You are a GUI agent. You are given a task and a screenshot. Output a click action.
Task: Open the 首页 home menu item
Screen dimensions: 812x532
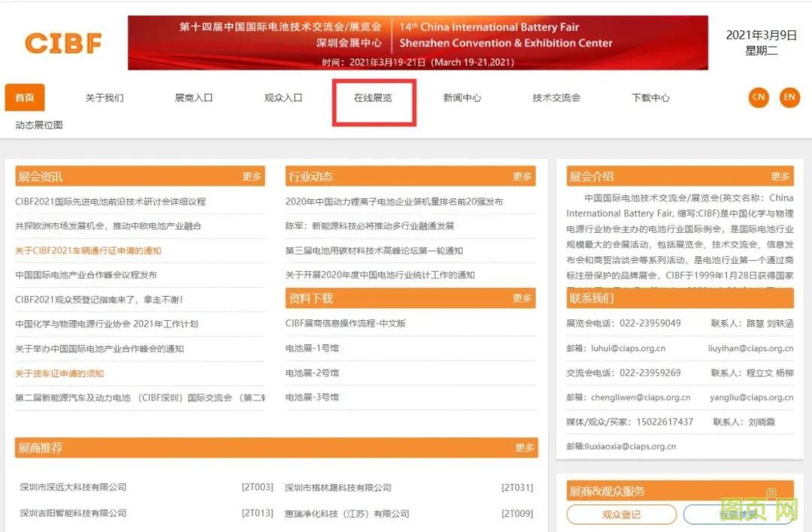(x=24, y=97)
